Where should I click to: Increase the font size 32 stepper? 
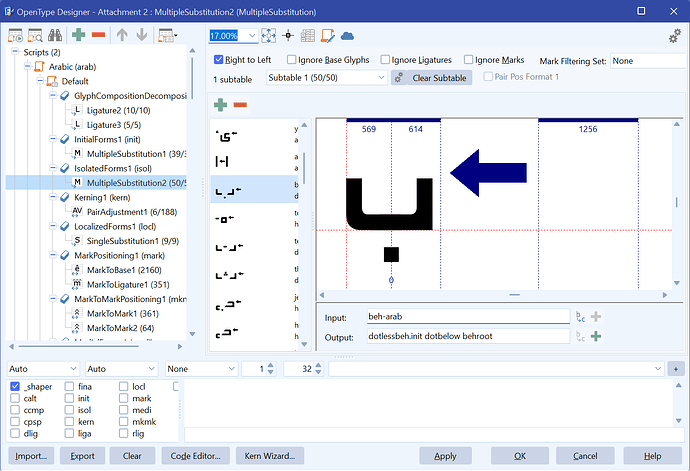[318, 365]
